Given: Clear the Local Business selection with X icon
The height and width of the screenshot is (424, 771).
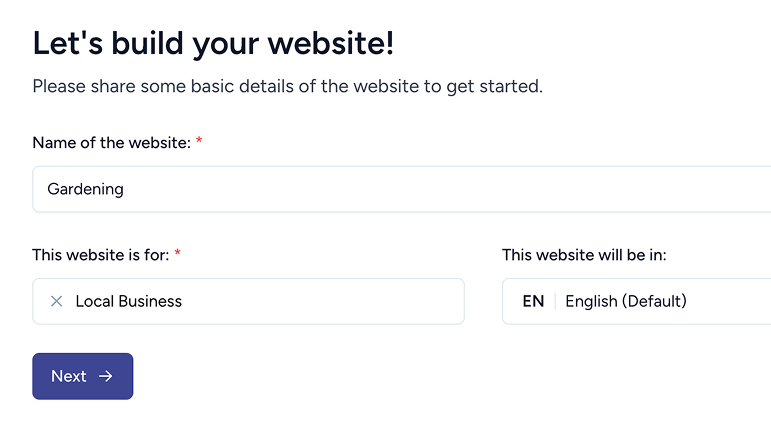Looking at the screenshot, I should tap(56, 301).
